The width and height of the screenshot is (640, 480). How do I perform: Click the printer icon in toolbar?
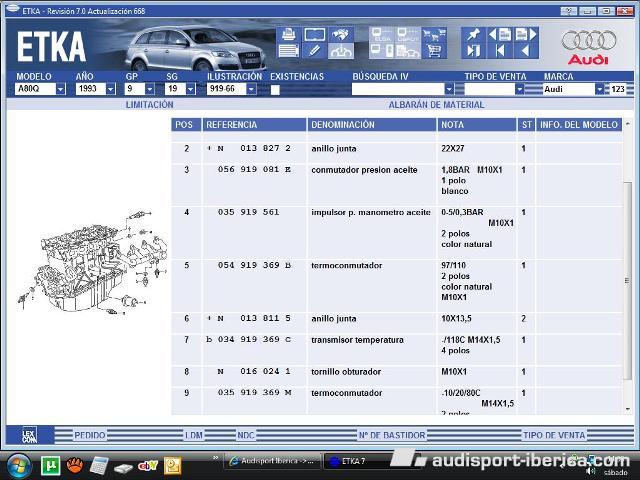[x=289, y=35]
